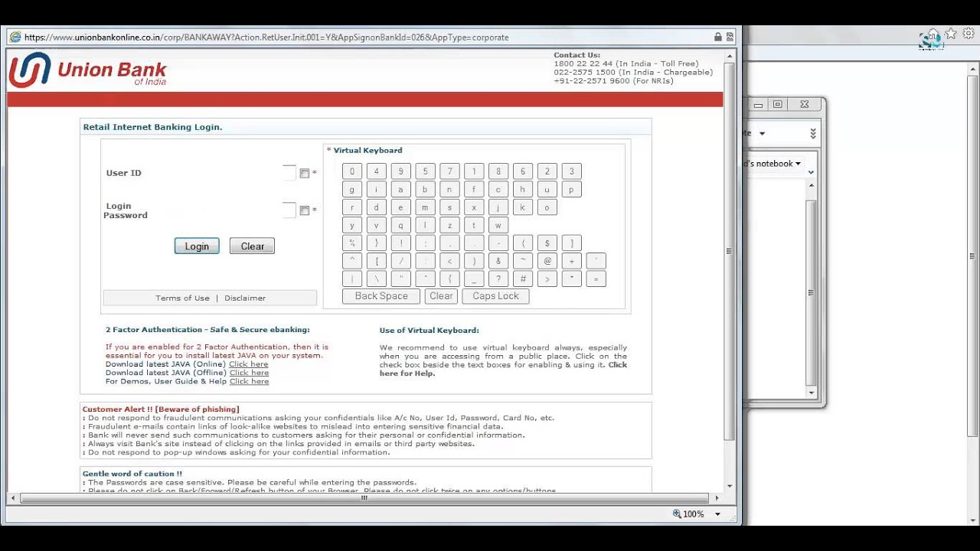Select the + key on virtual keyboard
This screenshot has width=980, height=551.
pos(571,261)
